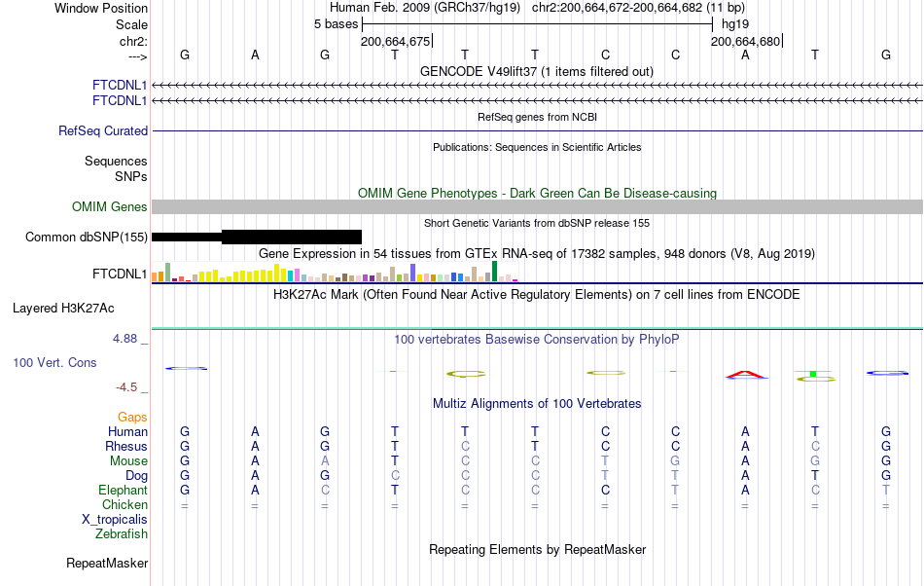
Task: Click the thin black dbSNP variant bar
Action: pyautogui.click(x=187, y=237)
